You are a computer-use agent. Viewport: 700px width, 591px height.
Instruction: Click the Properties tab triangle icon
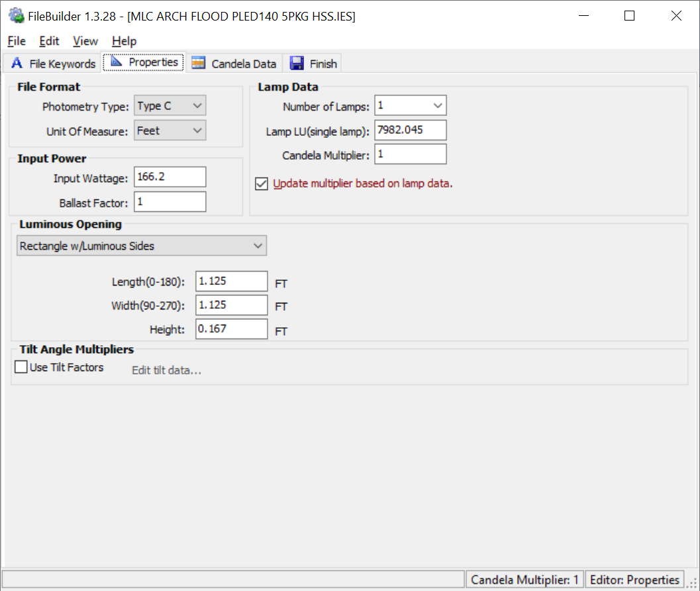(116, 62)
